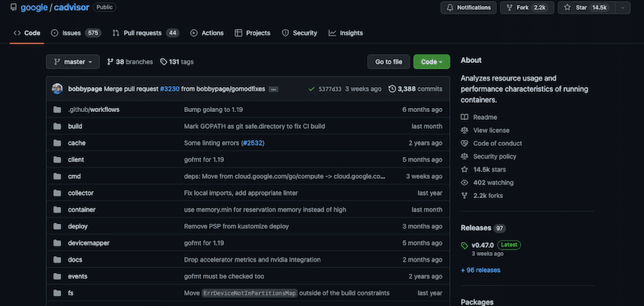Click the book icon beside Readme
644x306 pixels.
pos(464,117)
